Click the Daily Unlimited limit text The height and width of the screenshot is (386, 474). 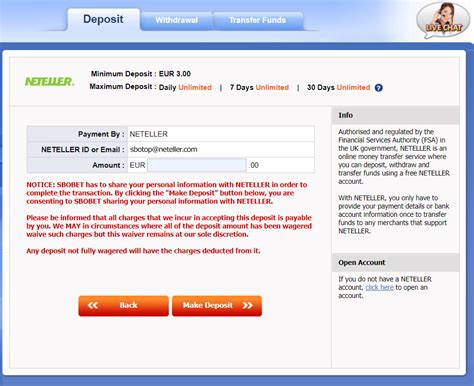(185, 87)
